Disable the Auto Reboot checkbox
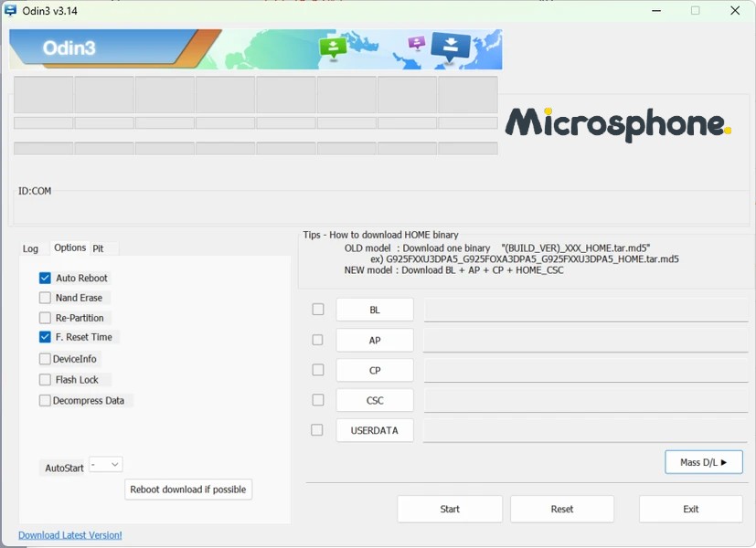The width and height of the screenshot is (756, 548). [45, 278]
